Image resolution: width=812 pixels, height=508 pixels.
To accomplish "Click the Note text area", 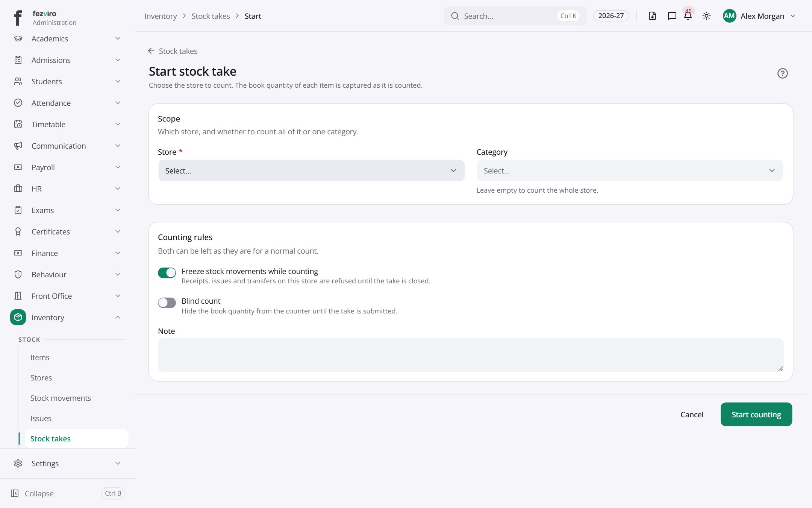I will click(471, 355).
